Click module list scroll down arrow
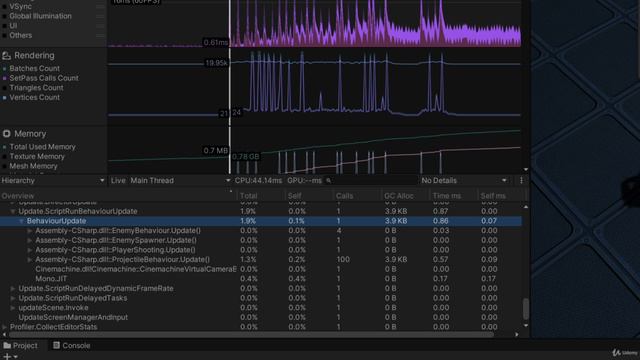 point(526,169)
